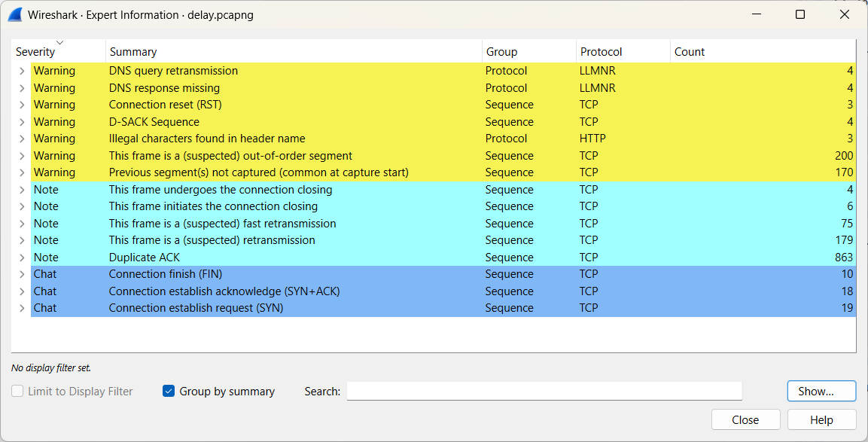The height and width of the screenshot is (442, 868).
Task: Click the Show... button
Action: [x=821, y=392]
